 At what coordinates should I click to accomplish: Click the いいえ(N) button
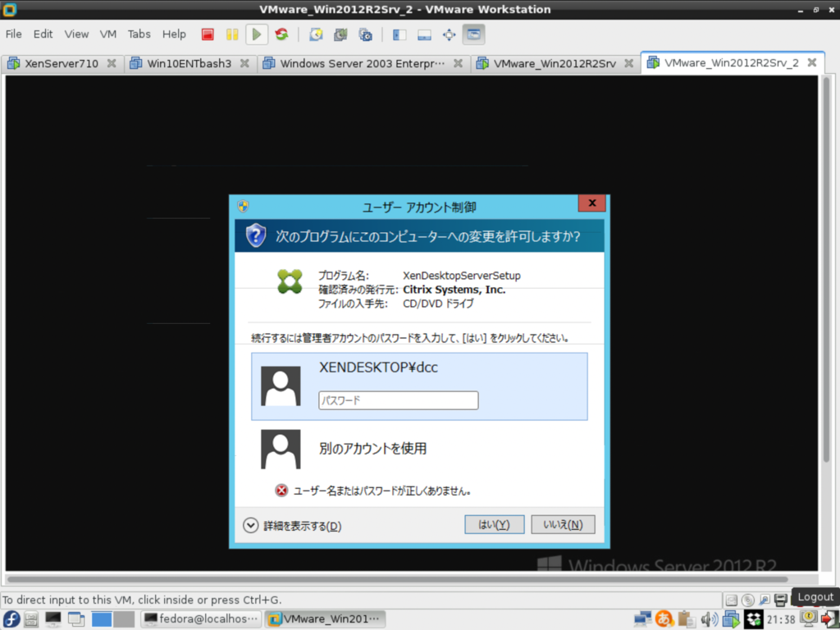click(x=563, y=524)
